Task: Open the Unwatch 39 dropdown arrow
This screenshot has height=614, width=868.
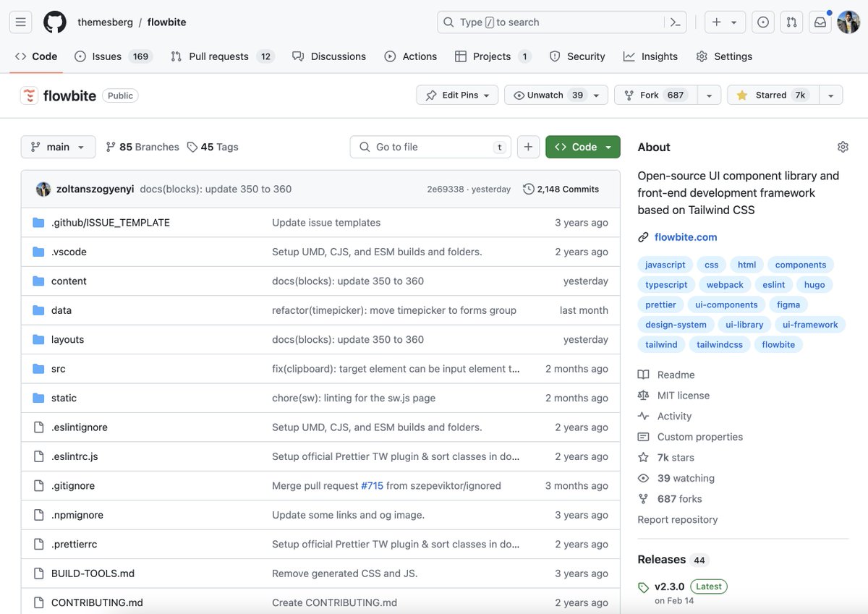Action: [x=597, y=95]
